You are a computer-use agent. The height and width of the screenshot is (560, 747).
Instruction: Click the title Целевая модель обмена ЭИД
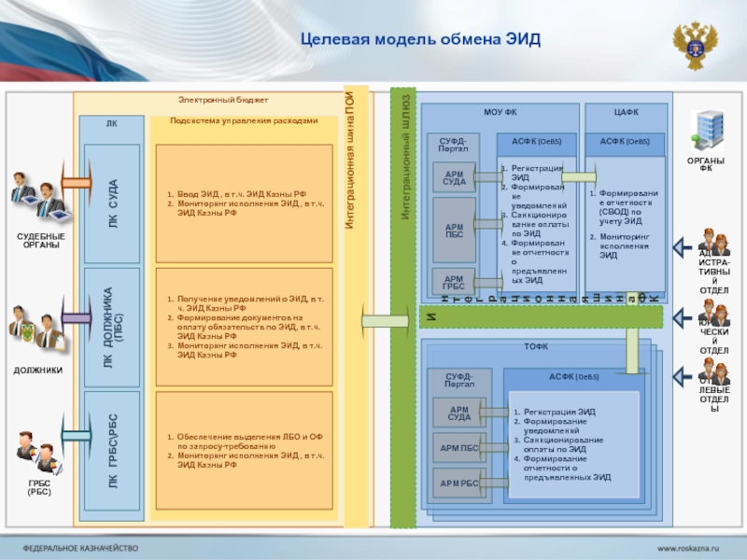[x=420, y=38]
